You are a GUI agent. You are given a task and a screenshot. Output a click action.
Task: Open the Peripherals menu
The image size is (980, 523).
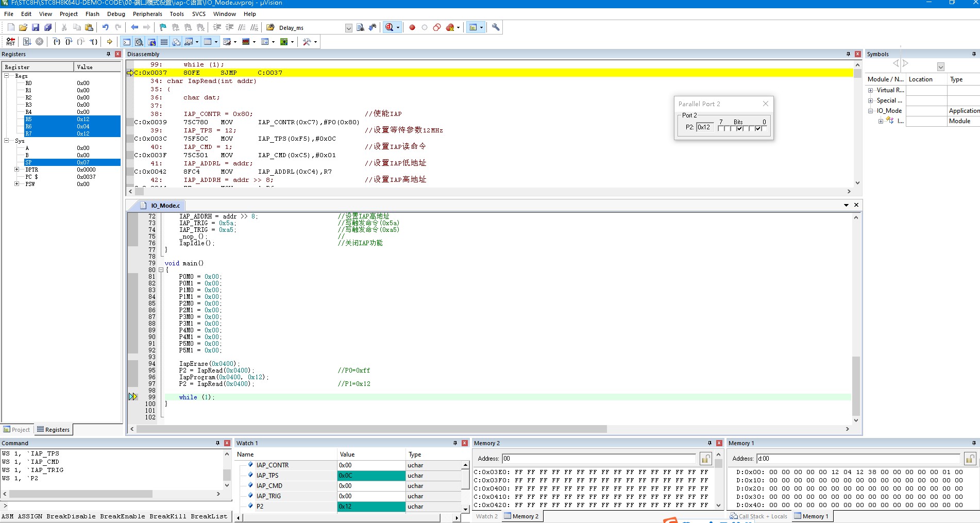coord(147,14)
